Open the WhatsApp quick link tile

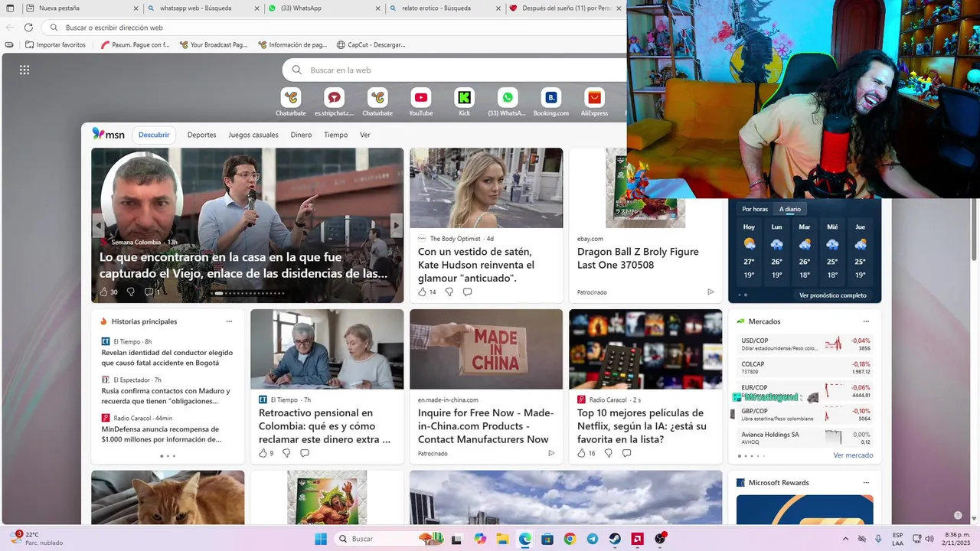pos(507,98)
